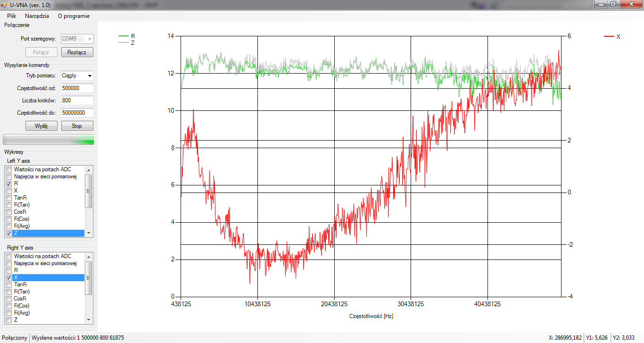Click scroll-up arrow of Right Y axis list

[88, 256]
